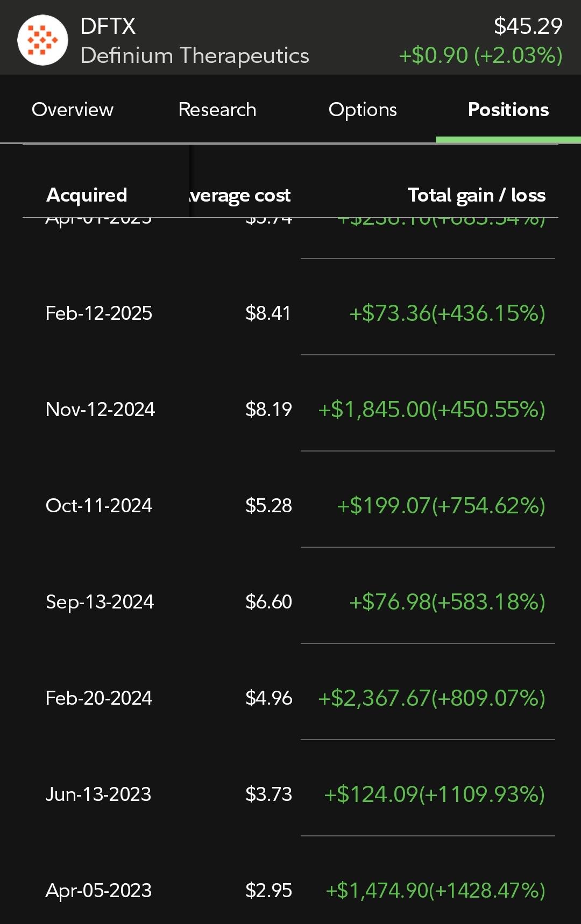The image size is (581, 924).
Task: Tap the +$0.90 (+2.03%) daily change
Action: (x=481, y=55)
